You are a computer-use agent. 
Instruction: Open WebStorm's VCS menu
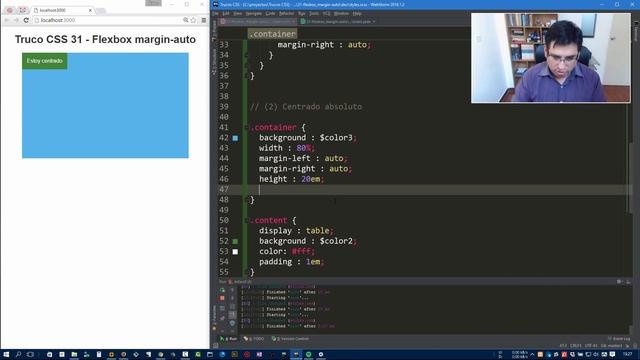[x=327, y=13]
